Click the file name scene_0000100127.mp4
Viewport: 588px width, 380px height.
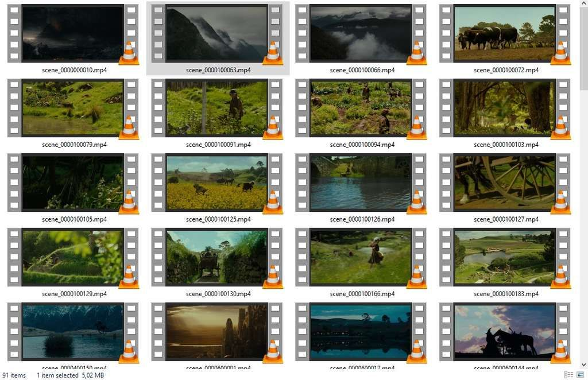tap(506, 219)
